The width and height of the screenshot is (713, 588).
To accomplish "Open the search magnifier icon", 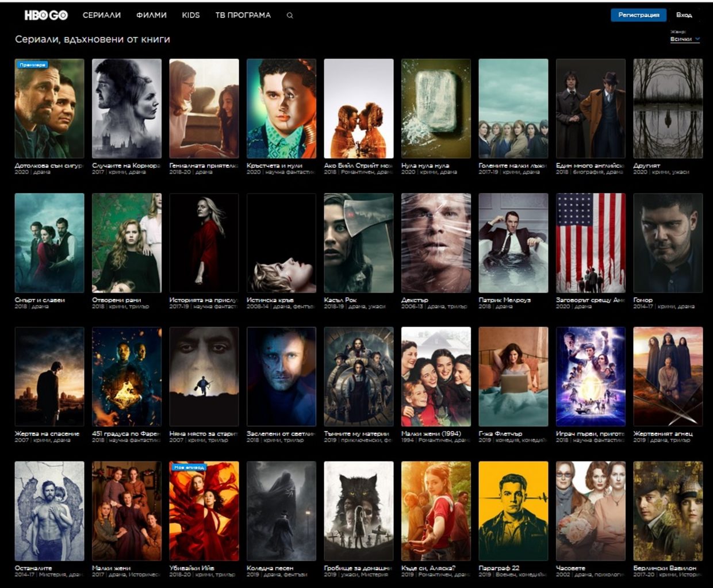I will (290, 16).
